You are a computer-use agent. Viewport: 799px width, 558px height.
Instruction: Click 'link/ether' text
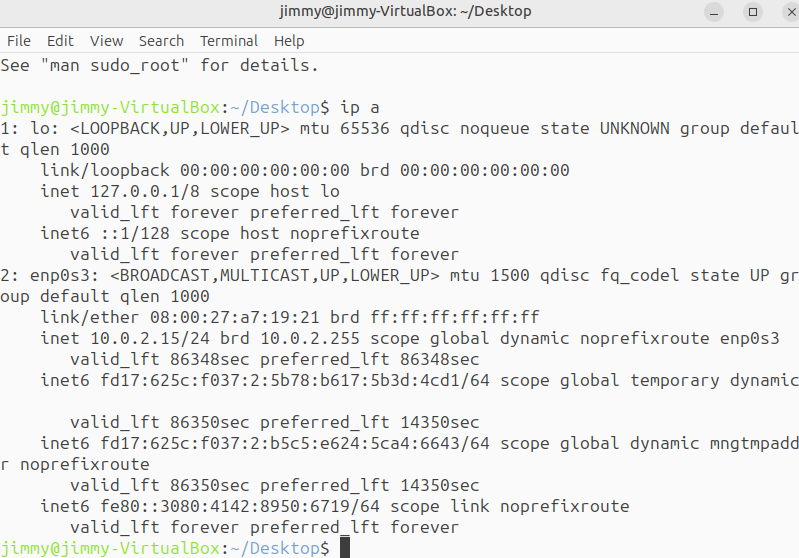click(x=90, y=317)
